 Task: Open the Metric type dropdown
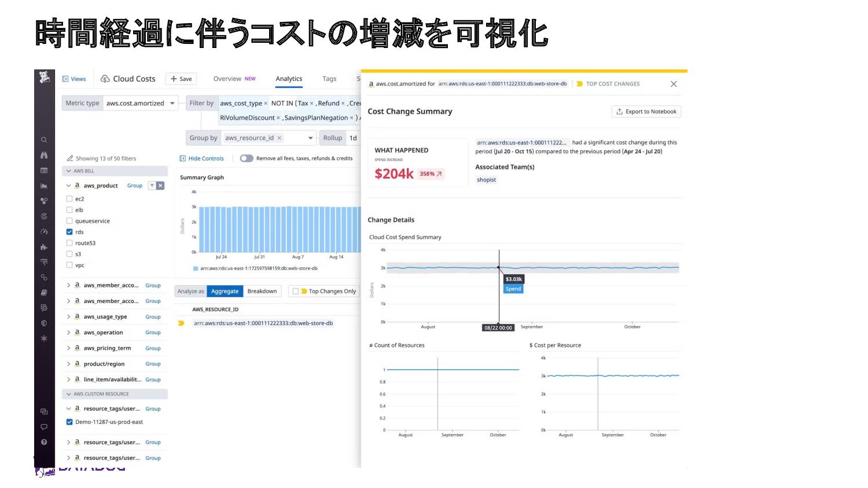pyautogui.click(x=140, y=103)
